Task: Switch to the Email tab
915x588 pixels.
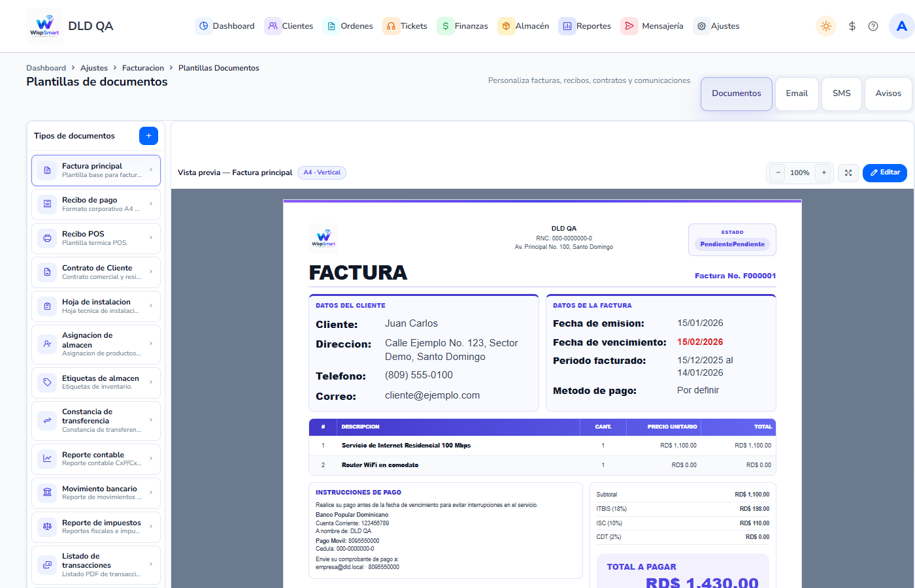Action: pos(797,93)
